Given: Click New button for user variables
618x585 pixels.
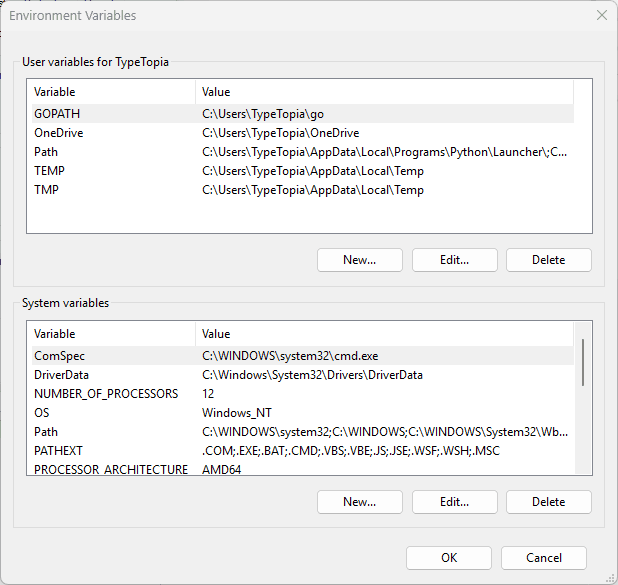Looking at the screenshot, I should tap(359, 260).
